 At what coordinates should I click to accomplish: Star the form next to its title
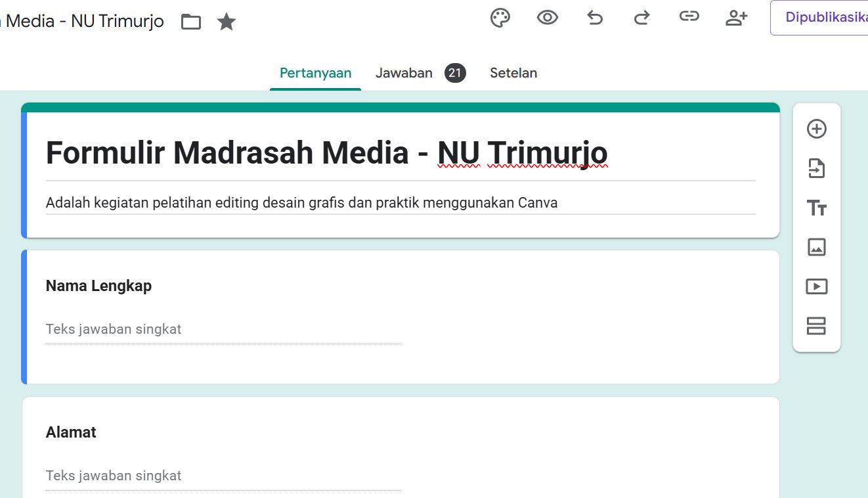[x=227, y=21]
